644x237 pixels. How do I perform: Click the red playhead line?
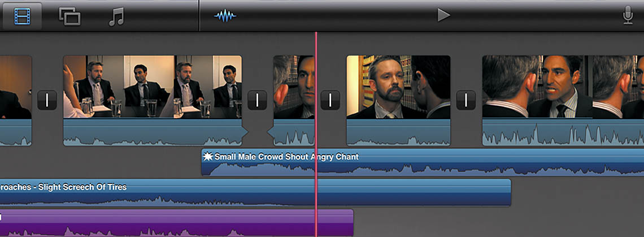coord(316,134)
